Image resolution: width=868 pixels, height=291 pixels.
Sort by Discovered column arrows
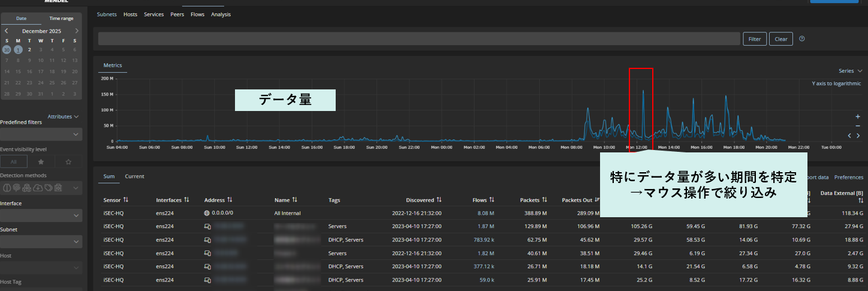pos(439,200)
